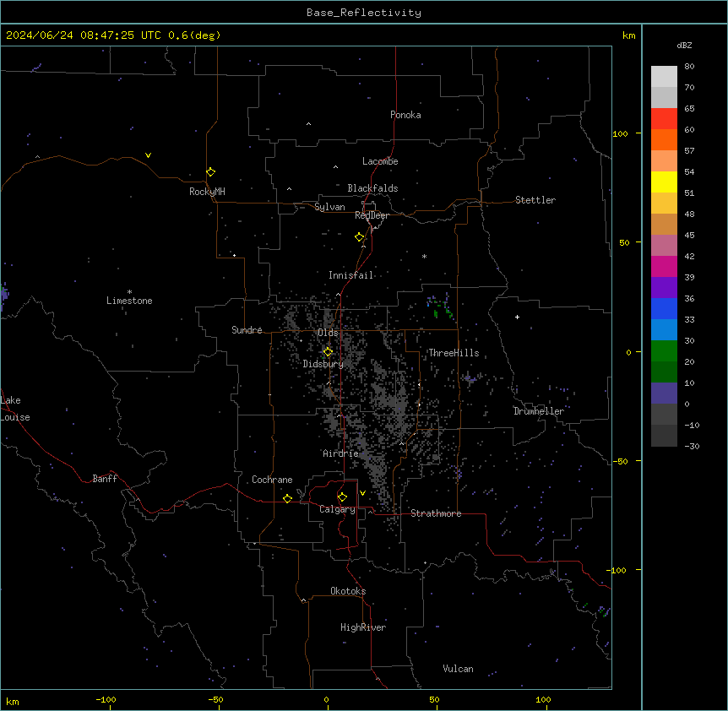Viewport: 728px width, 711px height.
Task: Click the Drumheller label
Action: pyautogui.click(x=539, y=411)
